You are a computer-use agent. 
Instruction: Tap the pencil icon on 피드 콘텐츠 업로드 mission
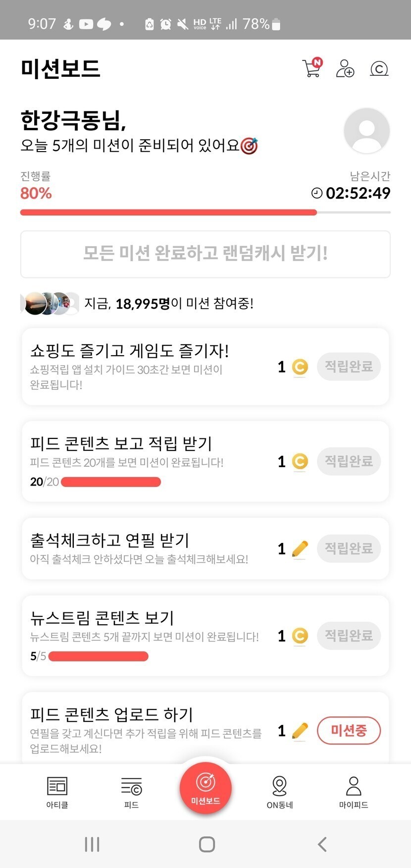[x=300, y=731]
